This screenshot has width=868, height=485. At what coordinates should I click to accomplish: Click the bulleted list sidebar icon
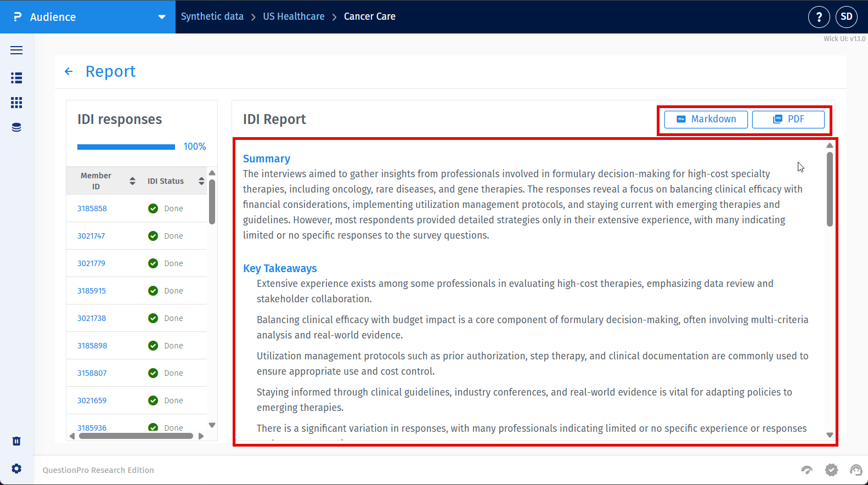[x=16, y=78]
